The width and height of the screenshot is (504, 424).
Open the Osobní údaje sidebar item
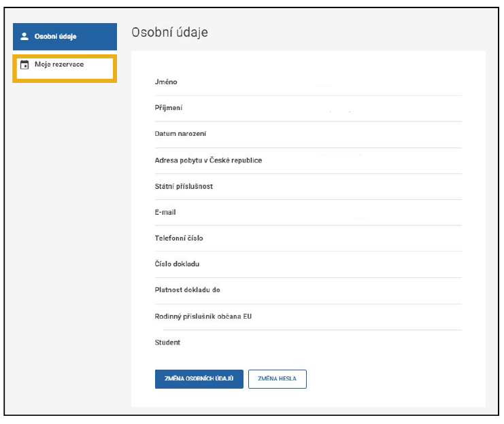click(x=65, y=37)
